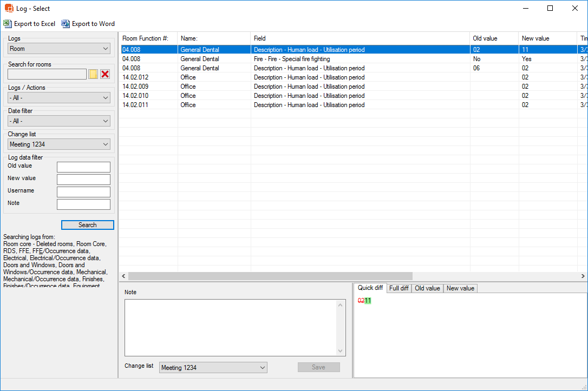Screen dimensions: 588x391
Task: Clear room search with red X icon
Action: (x=105, y=74)
